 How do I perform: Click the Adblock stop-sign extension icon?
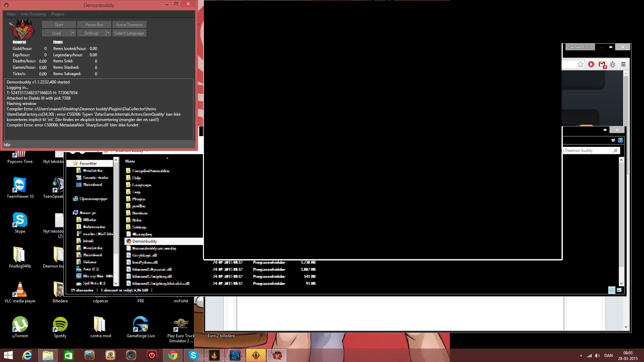tap(591, 64)
